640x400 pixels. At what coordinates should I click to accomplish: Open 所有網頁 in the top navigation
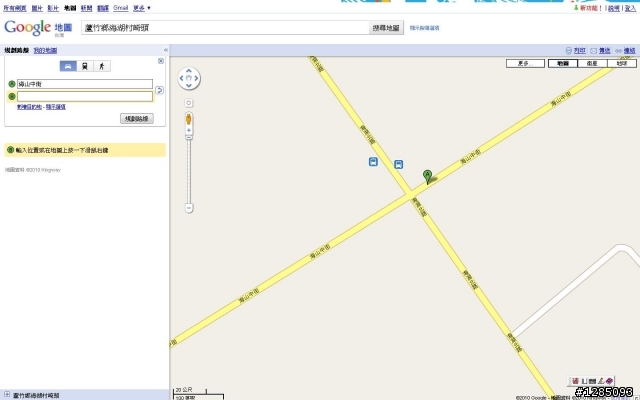coord(15,8)
